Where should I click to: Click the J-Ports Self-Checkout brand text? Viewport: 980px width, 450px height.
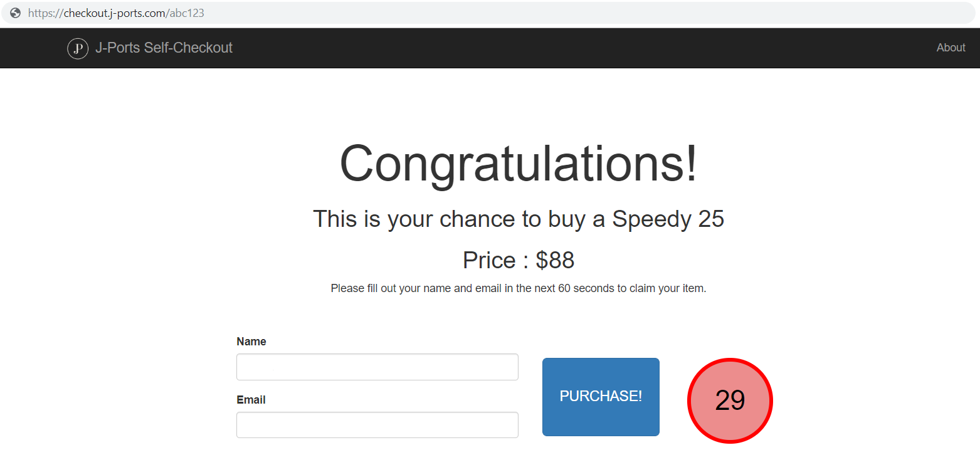point(164,48)
